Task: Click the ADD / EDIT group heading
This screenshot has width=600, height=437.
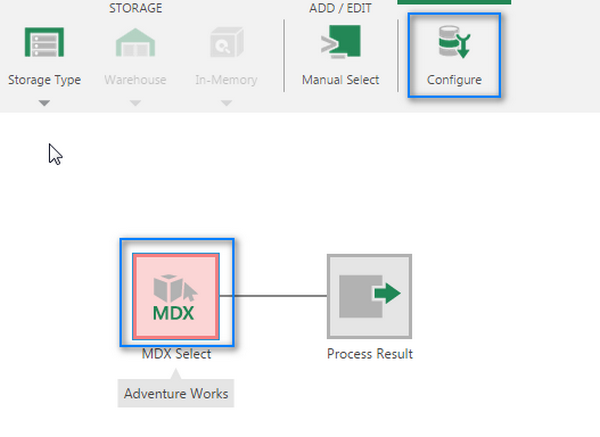Action: (340, 8)
